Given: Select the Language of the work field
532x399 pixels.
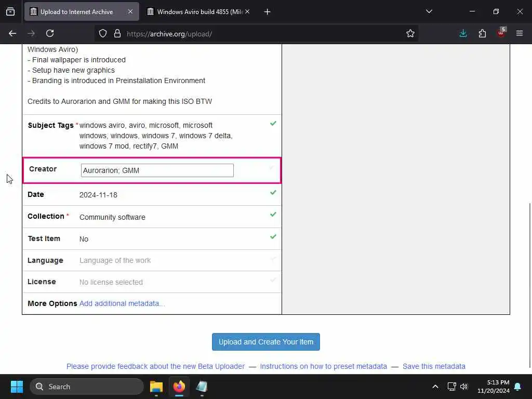Looking at the screenshot, I should pos(115,260).
